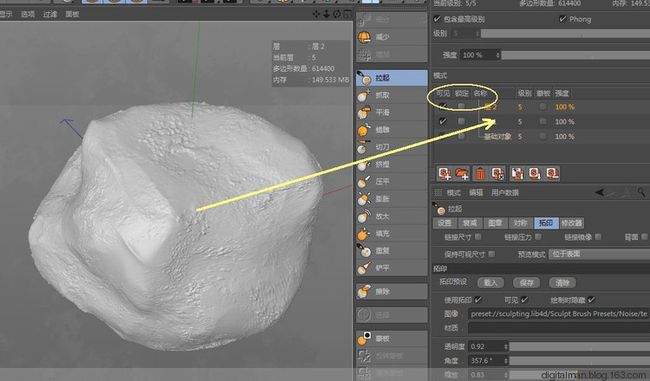
Task: Toggle 使用拓印 (Use Stencil) checkbox
Action: [x=478, y=300]
